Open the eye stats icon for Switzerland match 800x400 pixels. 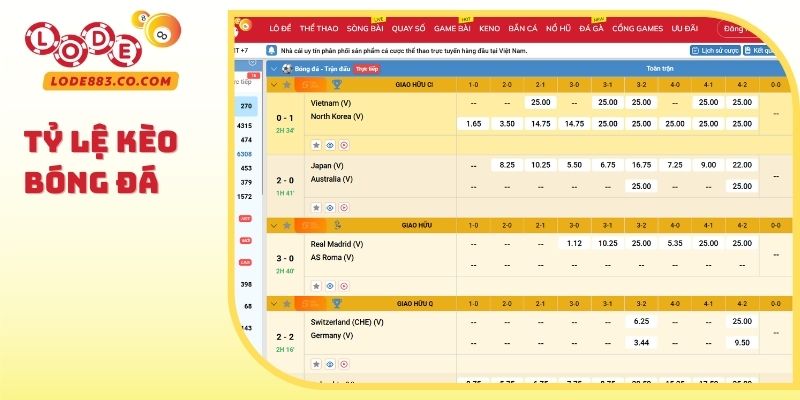330,364
